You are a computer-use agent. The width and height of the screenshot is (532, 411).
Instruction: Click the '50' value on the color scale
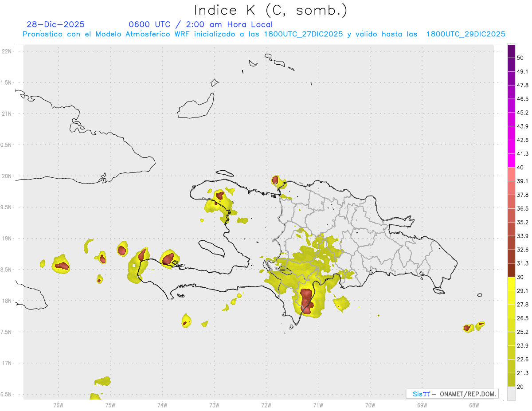[x=520, y=58]
